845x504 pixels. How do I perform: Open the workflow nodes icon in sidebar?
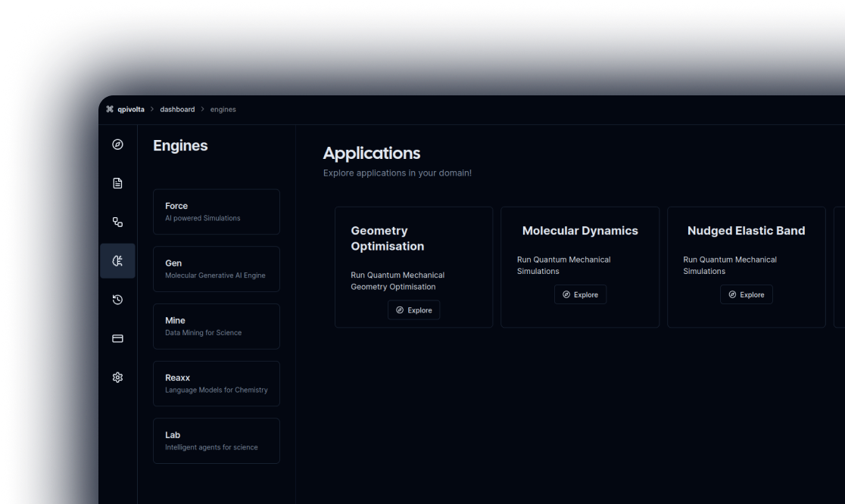[x=117, y=222]
